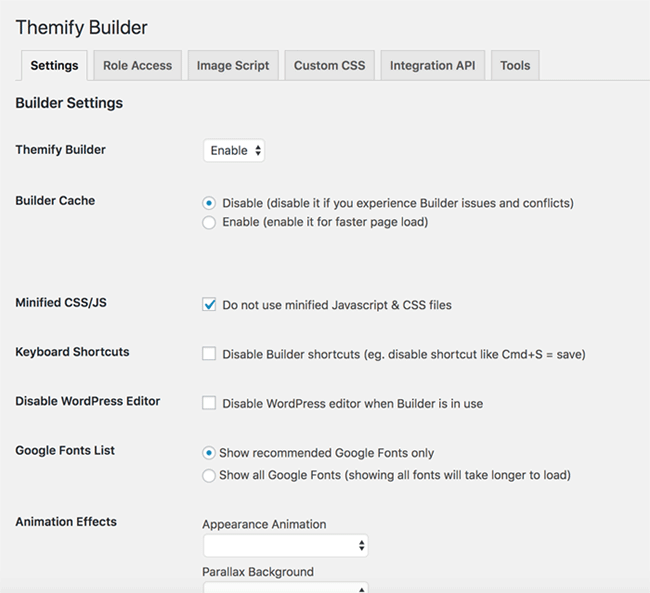Choose Show all Google Fonts option

[209, 475]
